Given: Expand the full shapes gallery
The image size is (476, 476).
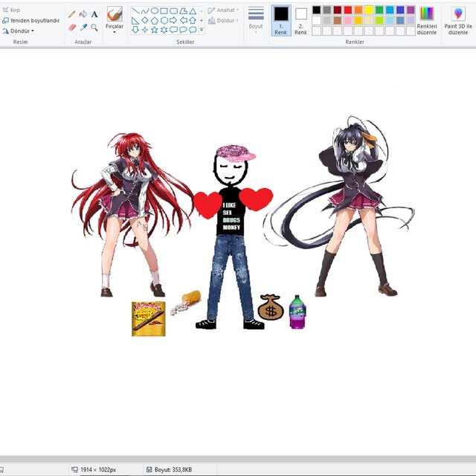Looking at the screenshot, I should coord(202,30).
